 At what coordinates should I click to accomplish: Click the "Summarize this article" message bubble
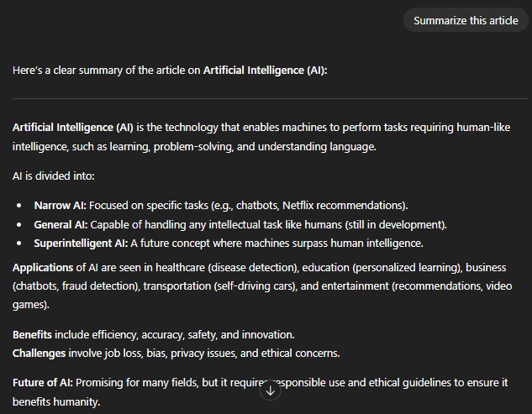[x=466, y=20]
